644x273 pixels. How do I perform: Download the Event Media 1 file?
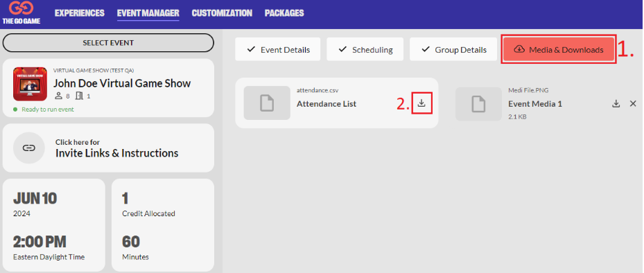616,104
